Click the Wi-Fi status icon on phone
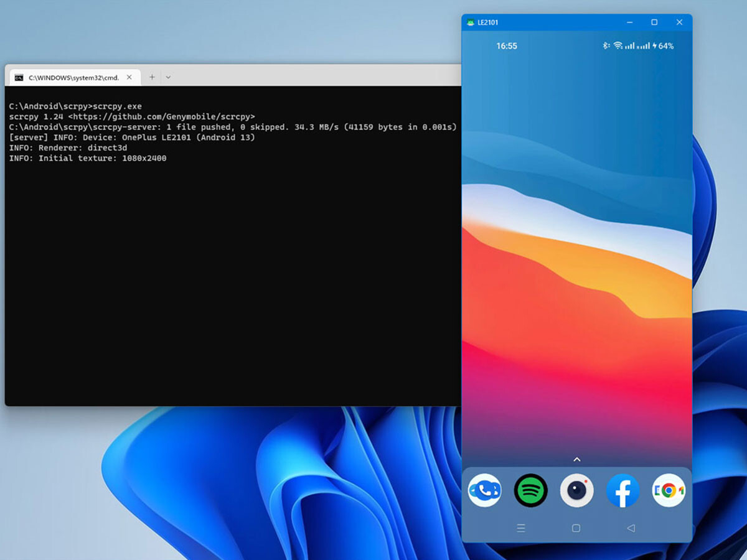747x560 pixels. (618, 46)
